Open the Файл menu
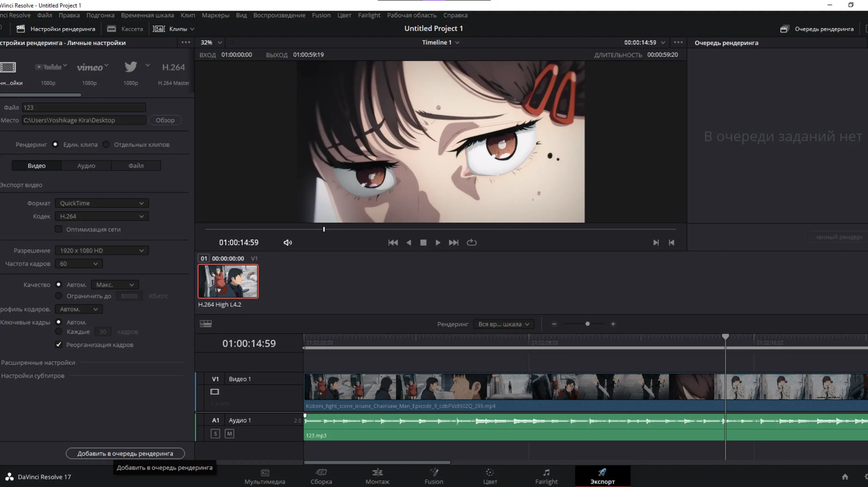The width and height of the screenshot is (868, 487). (x=44, y=15)
